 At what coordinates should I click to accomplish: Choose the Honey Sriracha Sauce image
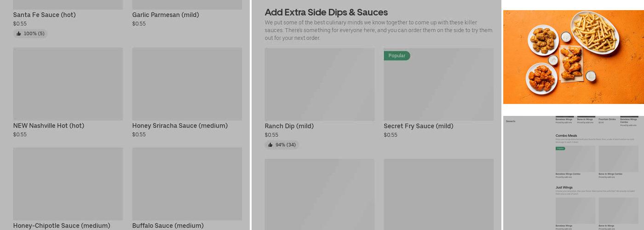187,84
